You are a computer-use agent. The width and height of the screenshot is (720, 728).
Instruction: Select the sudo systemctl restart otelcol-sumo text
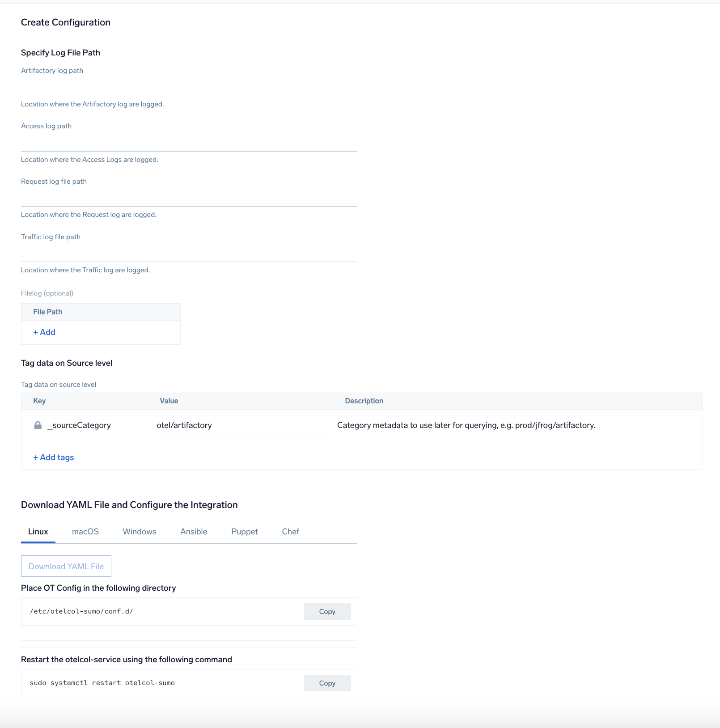point(102,683)
